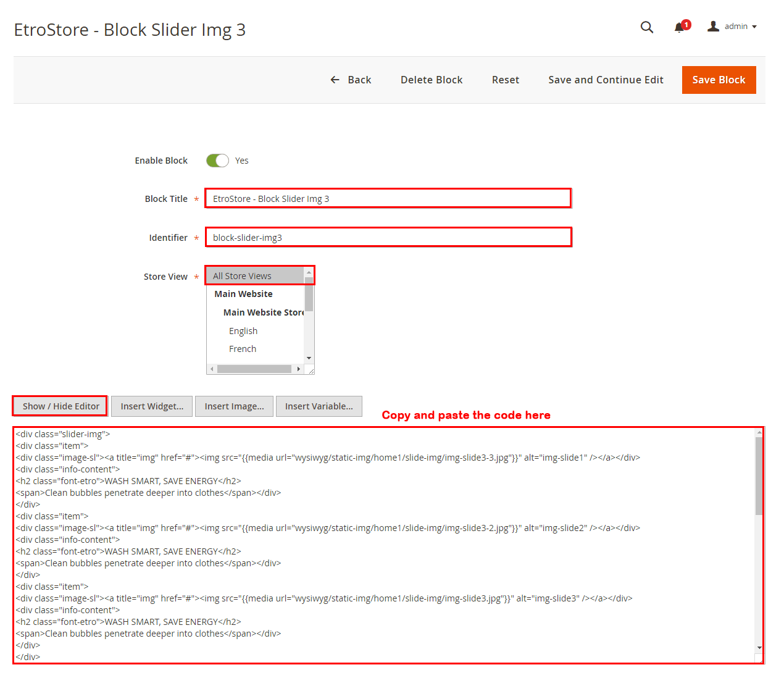Click Reset in the action bar
784x691 pixels.
(505, 80)
